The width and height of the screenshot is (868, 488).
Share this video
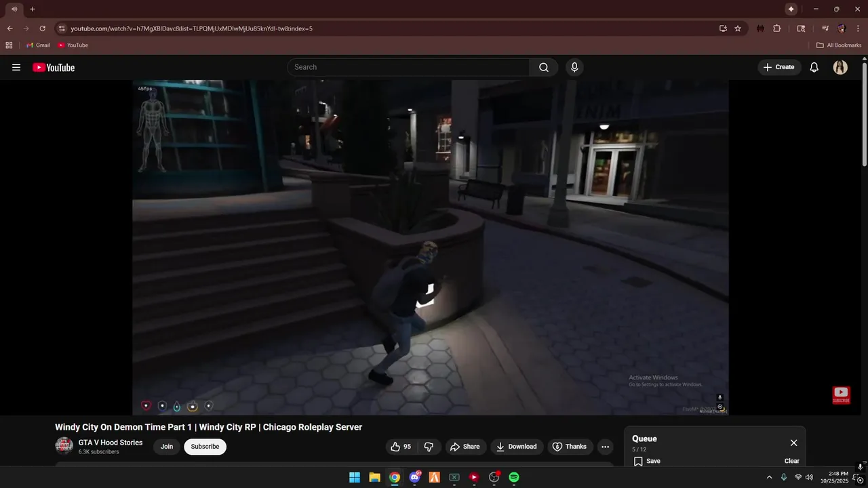click(465, 447)
